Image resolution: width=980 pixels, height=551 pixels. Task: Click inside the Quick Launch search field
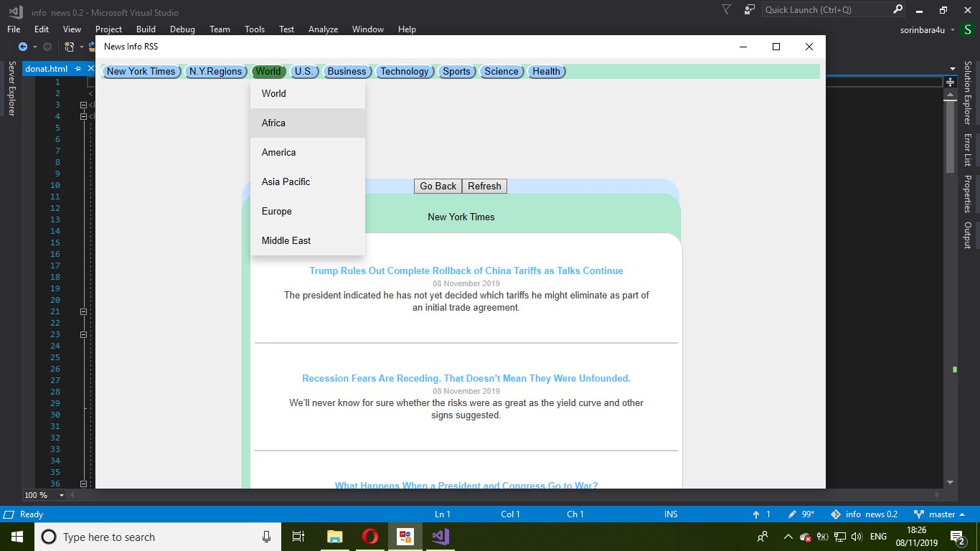click(x=826, y=10)
